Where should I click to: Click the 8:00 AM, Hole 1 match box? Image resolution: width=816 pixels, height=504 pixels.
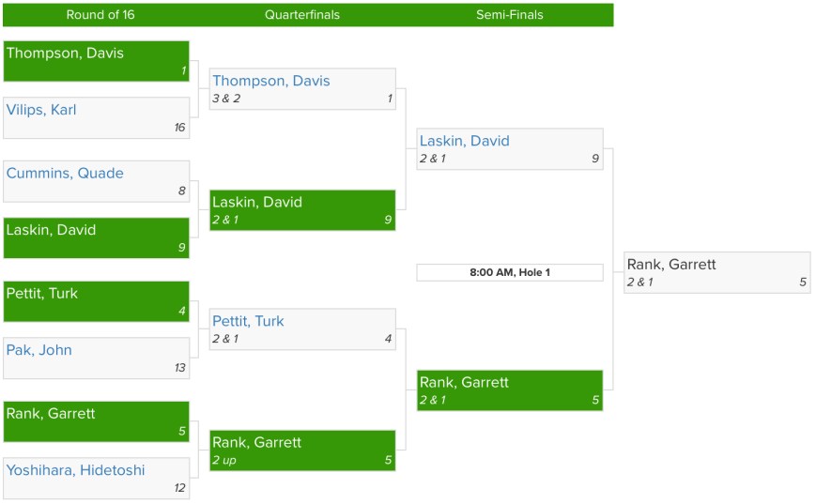coord(510,273)
